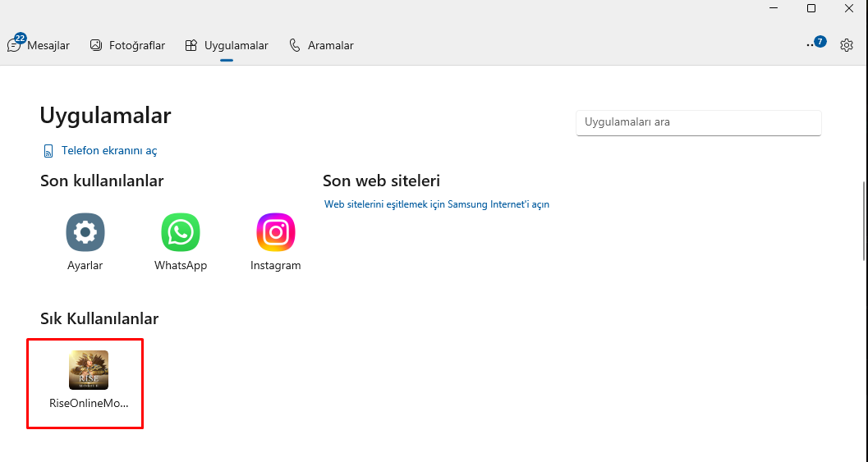Close the window
This screenshot has width=868, height=462.
(848, 7)
